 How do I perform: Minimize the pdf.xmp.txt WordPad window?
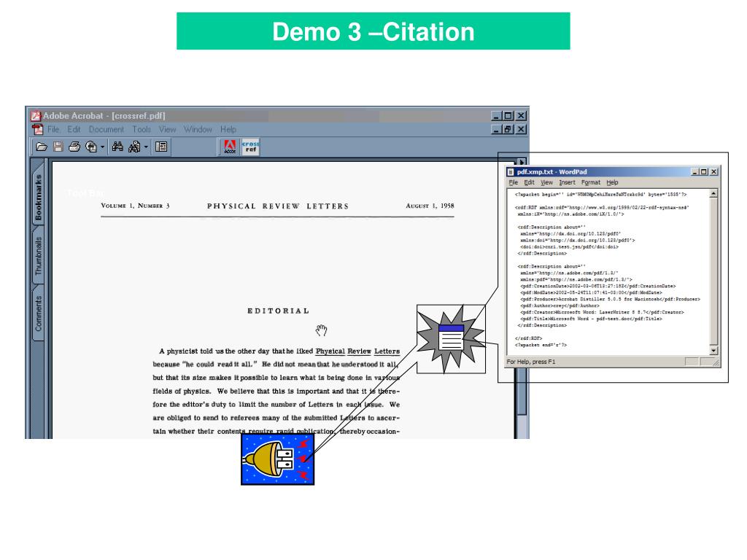(x=694, y=172)
